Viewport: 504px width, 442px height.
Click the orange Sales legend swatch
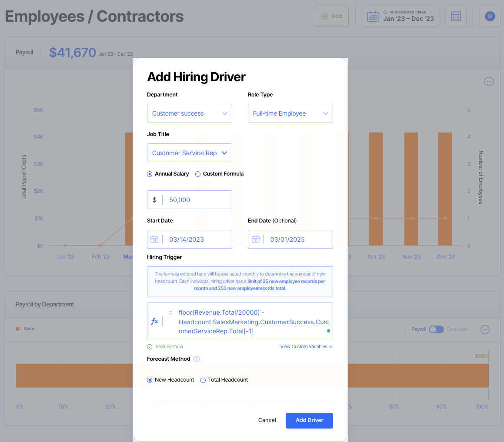17,329
